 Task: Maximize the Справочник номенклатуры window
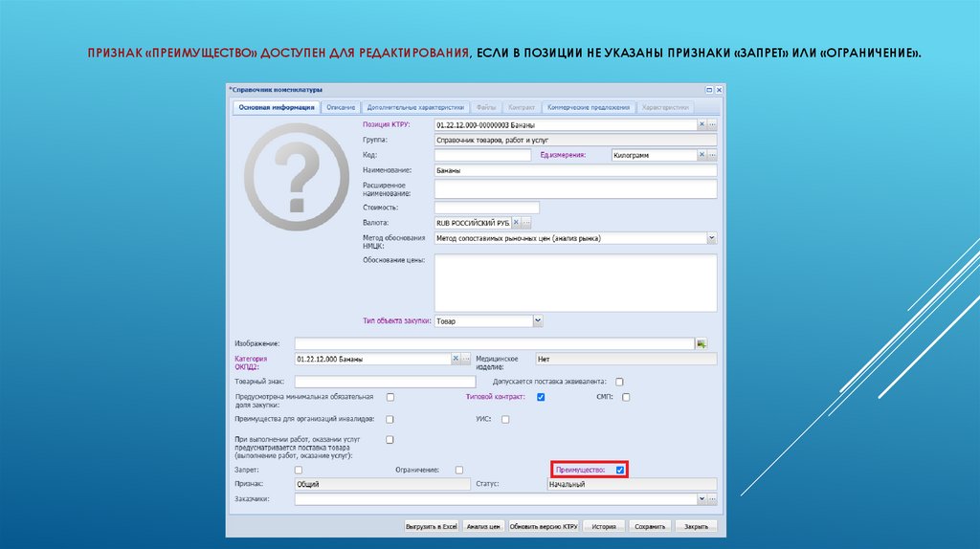pos(709,90)
